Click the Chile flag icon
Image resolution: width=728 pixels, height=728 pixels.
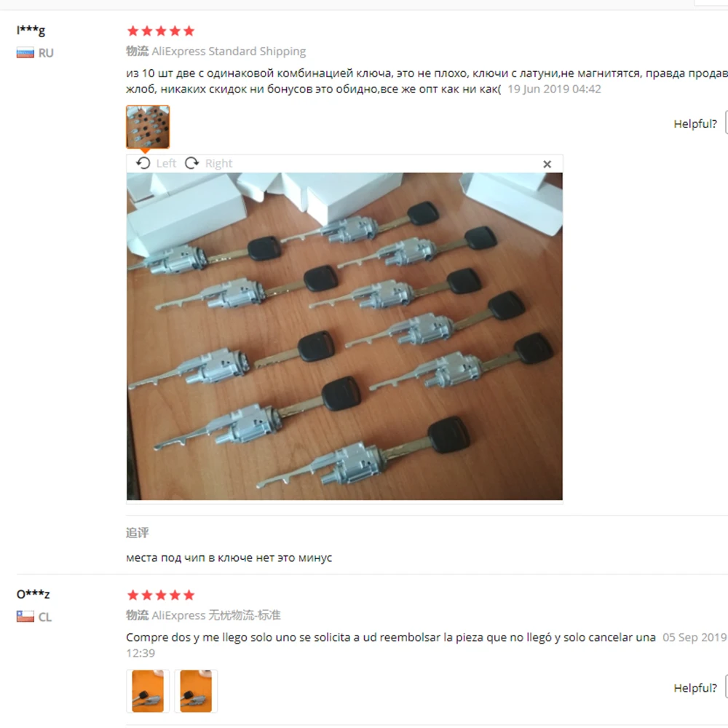[25, 617]
